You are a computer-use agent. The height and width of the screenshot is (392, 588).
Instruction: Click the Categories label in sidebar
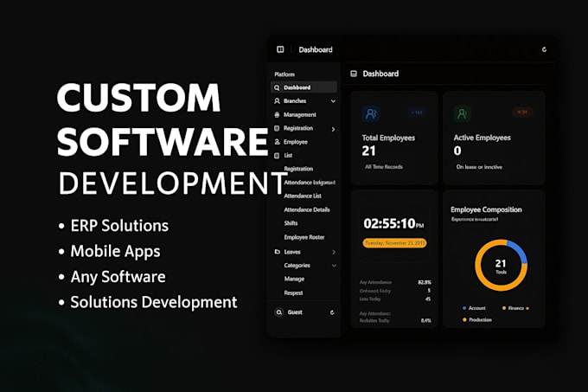(x=297, y=265)
